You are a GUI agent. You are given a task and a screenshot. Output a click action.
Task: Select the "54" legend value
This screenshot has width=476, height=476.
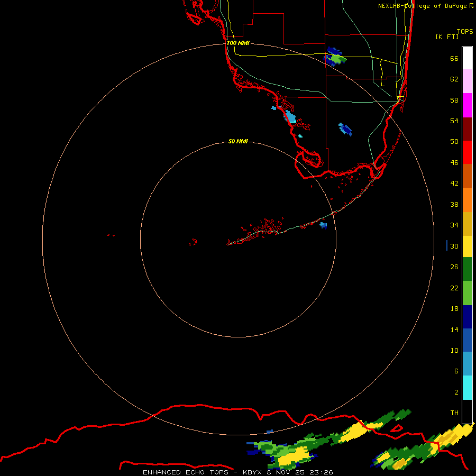454,121
